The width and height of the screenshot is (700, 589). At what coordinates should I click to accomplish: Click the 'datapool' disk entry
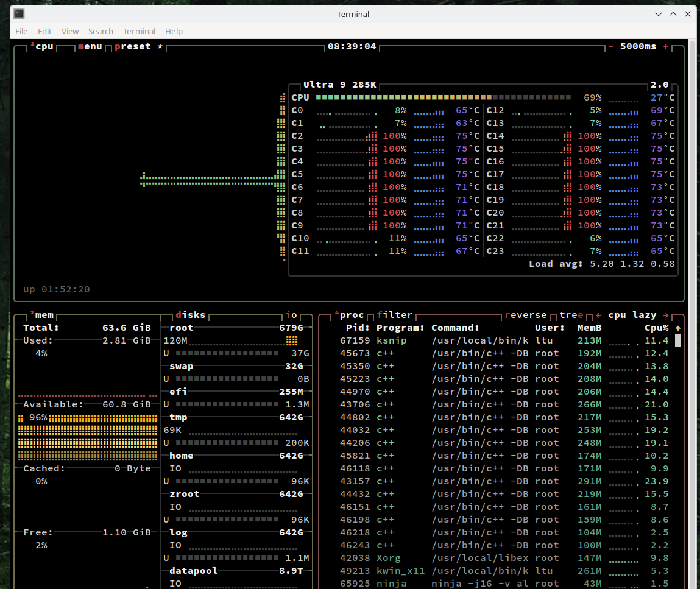(193, 571)
